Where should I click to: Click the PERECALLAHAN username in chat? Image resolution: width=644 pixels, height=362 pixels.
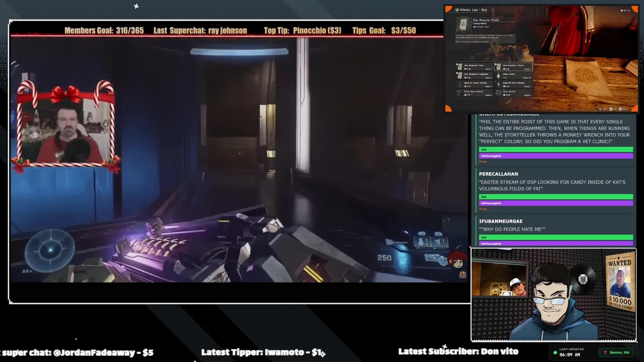pyautogui.click(x=499, y=174)
